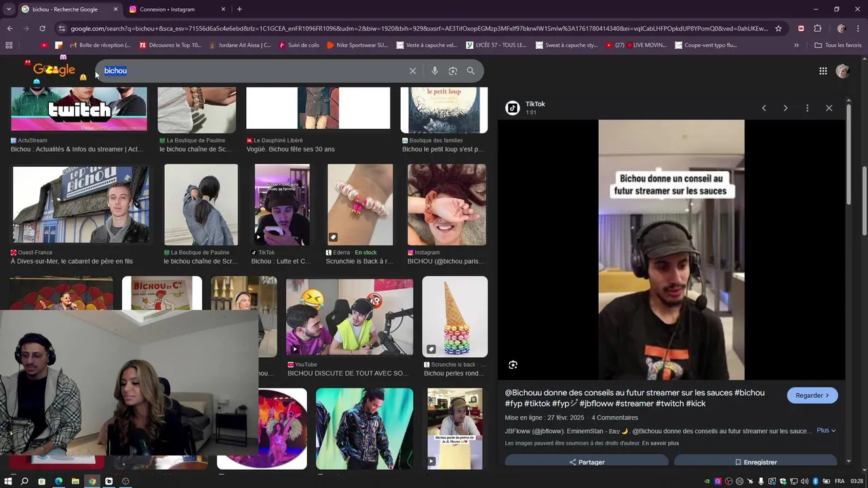This screenshot has width=868, height=488.
Task: Click the browser address bar URL
Action: coord(419,28)
